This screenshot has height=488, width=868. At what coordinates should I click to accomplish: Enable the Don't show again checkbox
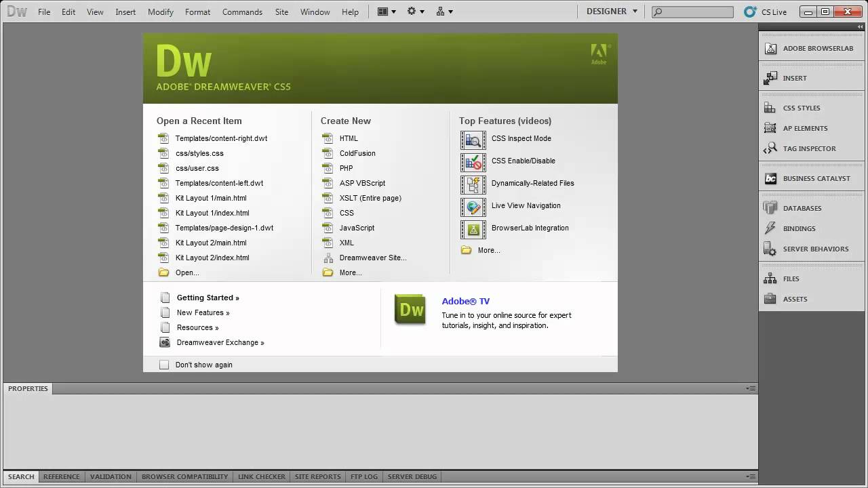(x=164, y=365)
